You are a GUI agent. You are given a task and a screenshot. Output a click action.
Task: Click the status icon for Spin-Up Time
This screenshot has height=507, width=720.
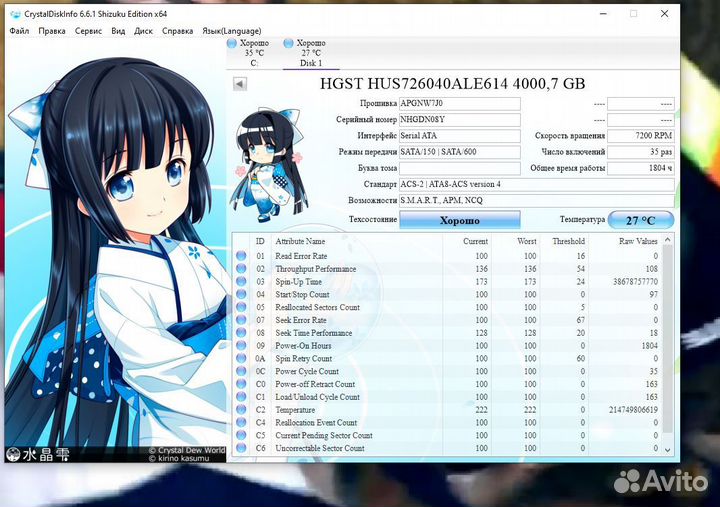tap(241, 282)
